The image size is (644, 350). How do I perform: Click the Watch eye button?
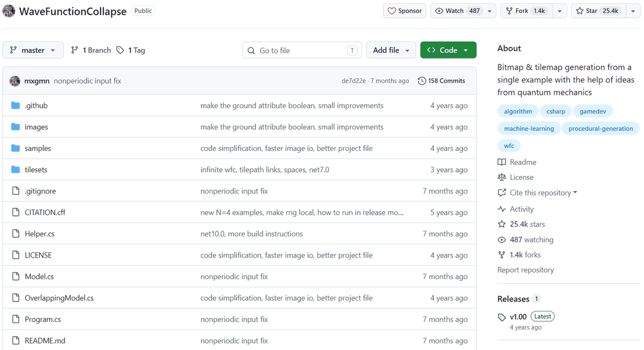457,11
